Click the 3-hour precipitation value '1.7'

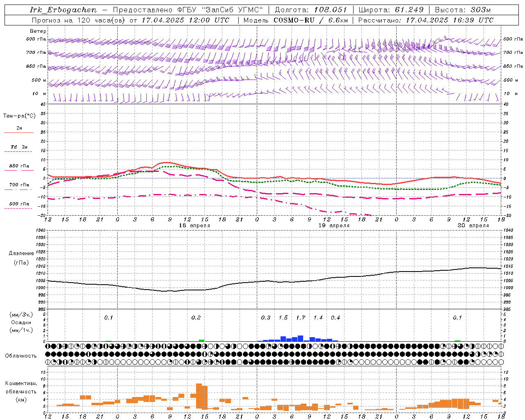301,318
